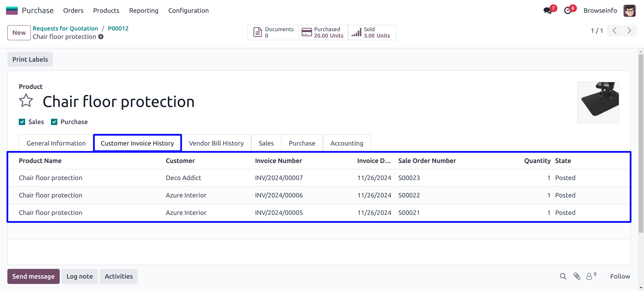
Task: Switch to General Information tab
Action: 56,143
